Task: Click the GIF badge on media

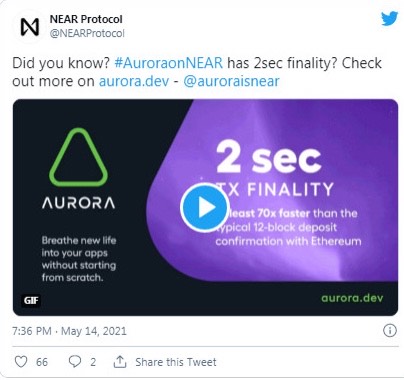Action: (31, 301)
